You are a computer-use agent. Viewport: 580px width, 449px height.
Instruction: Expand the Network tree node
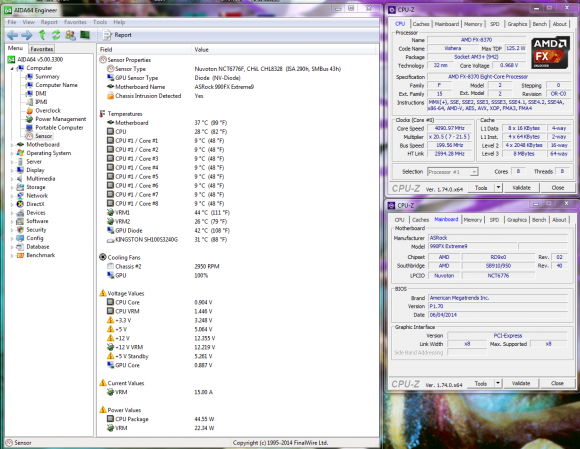(12, 196)
